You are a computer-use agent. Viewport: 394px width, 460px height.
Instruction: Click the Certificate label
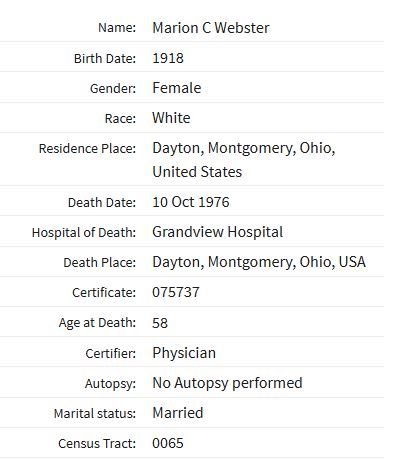point(104,293)
